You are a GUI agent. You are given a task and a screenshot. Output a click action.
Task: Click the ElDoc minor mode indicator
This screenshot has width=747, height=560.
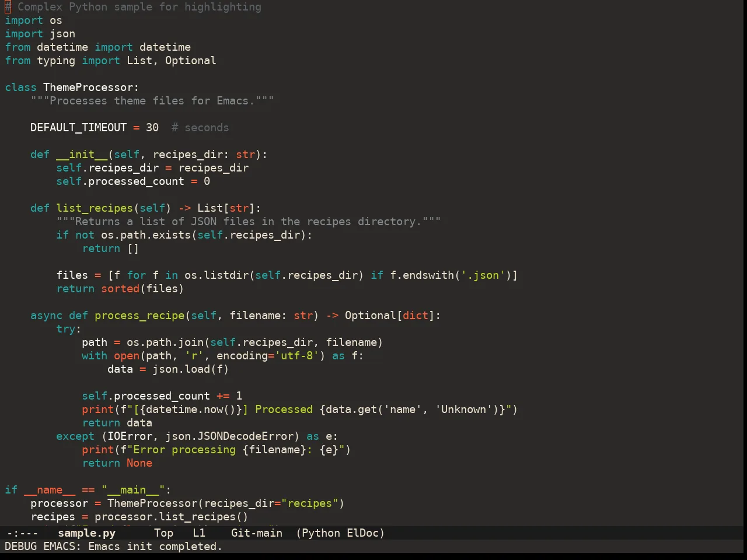coord(363,533)
